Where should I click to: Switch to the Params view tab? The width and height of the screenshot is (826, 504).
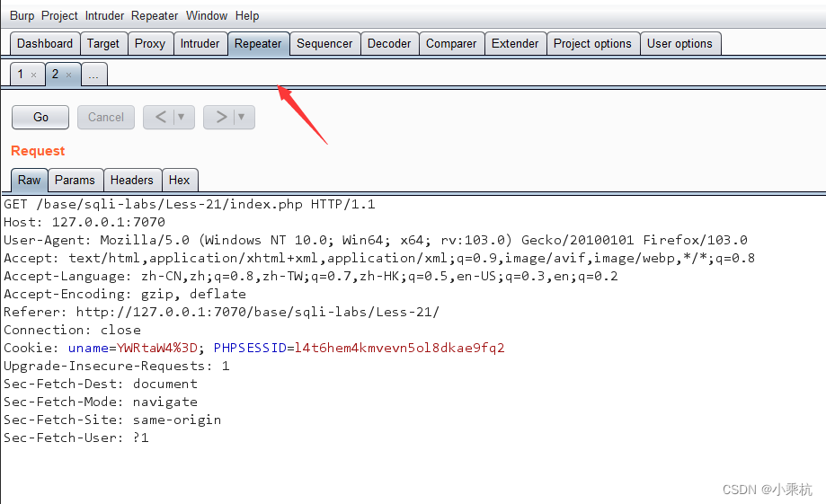75,180
